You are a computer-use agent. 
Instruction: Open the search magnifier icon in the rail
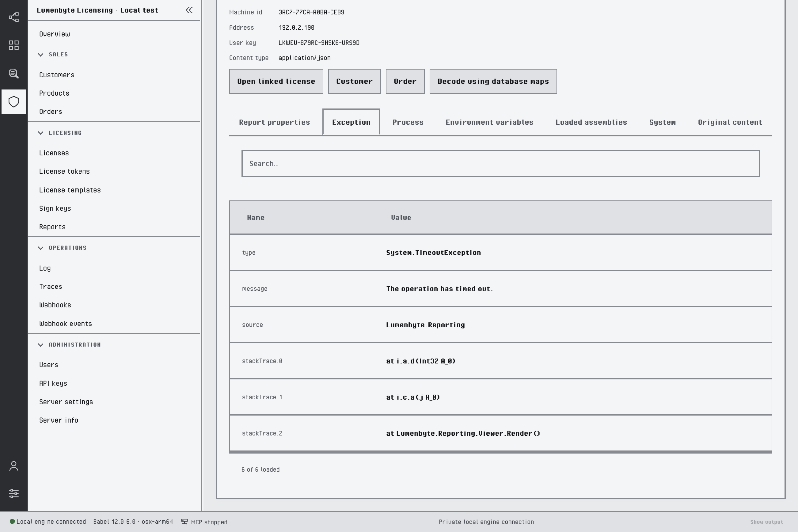(x=13, y=73)
